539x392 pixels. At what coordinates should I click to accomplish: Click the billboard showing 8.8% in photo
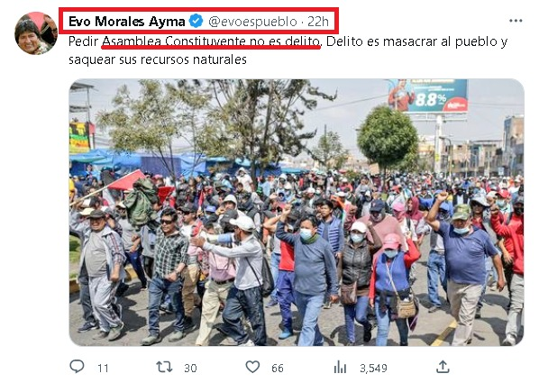[428, 96]
